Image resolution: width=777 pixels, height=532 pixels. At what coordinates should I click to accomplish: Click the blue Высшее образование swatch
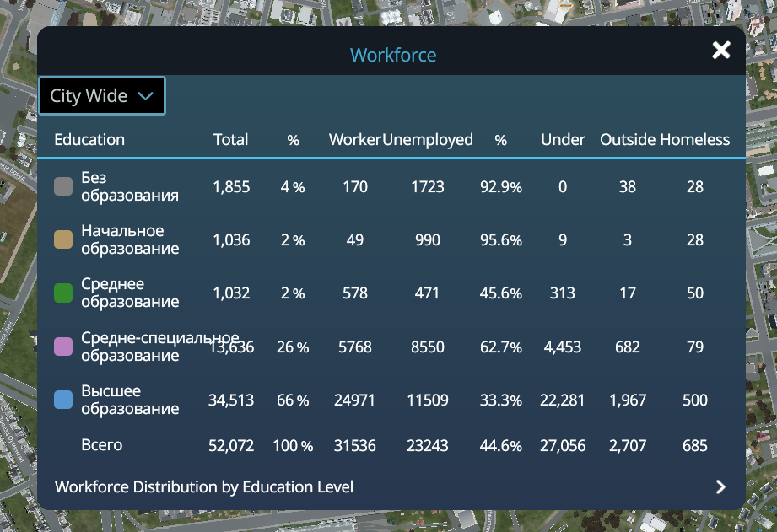63,400
